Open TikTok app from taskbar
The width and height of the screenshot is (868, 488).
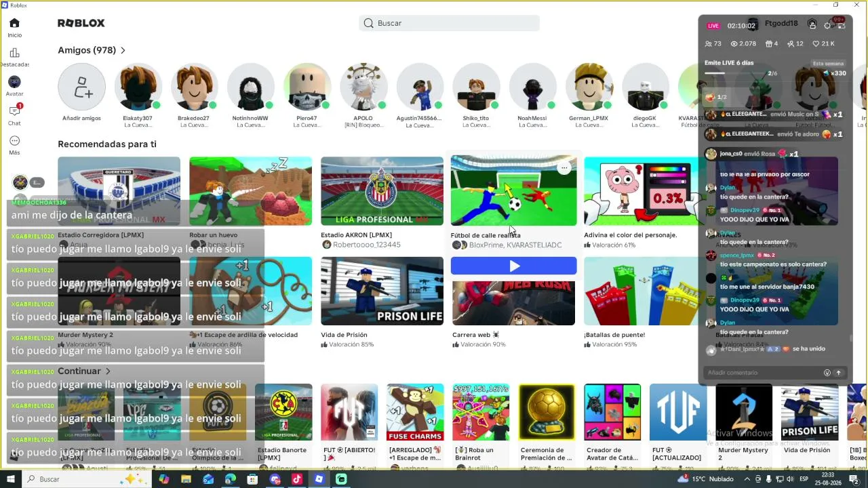click(297, 479)
